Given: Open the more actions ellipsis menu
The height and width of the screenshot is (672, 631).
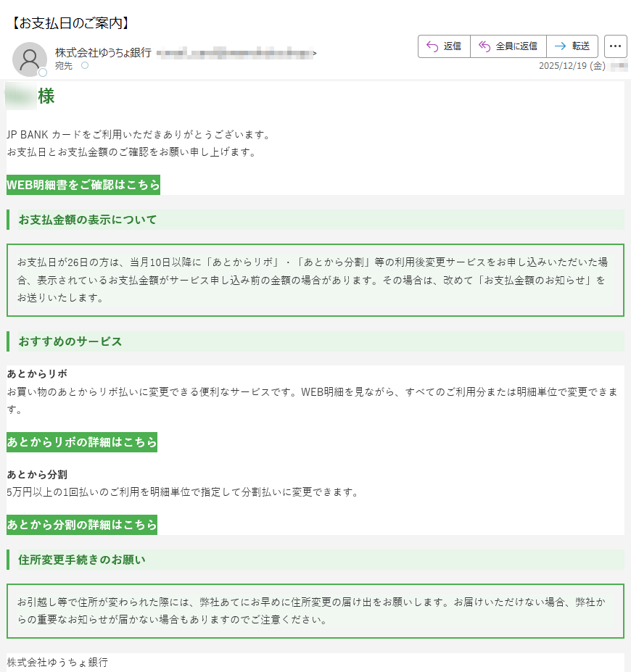Looking at the screenshot, I should pos(615,46).
